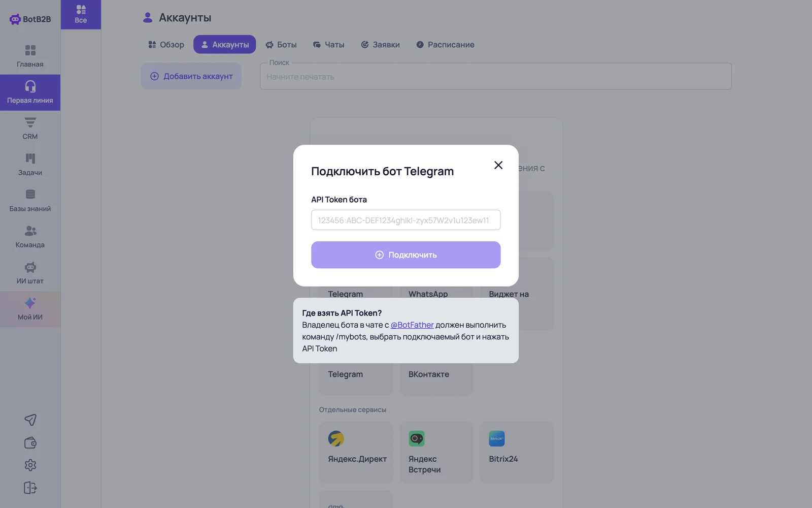The width and height of the screenshot is (812, 508).
Task: Open the Все section in the top bar
Action: 81,14
